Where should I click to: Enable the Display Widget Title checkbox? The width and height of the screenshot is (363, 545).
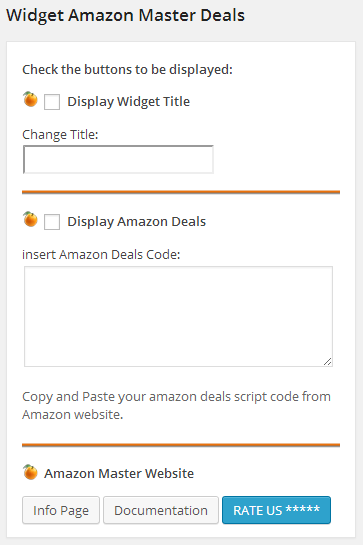tap(52, 102)
